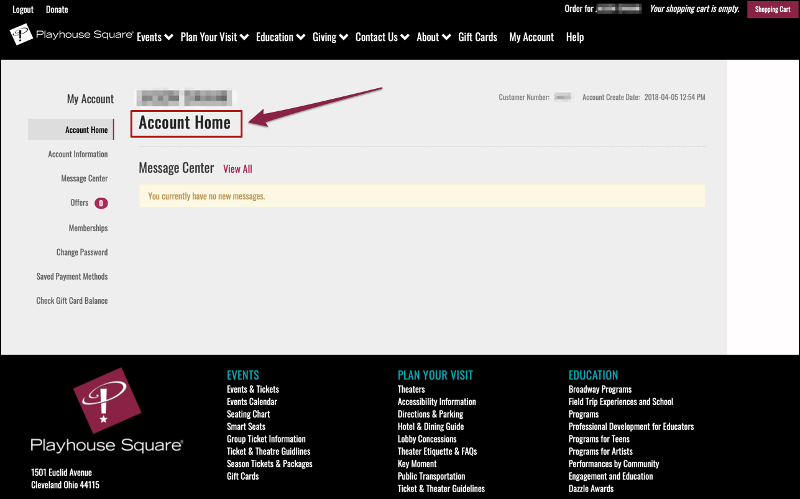
Task: Open Key Moment footer link
Action: [417, 464]
